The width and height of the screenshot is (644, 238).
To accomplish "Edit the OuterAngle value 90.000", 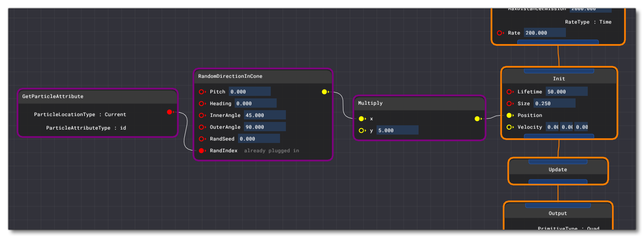I will [x=265, y=127].
